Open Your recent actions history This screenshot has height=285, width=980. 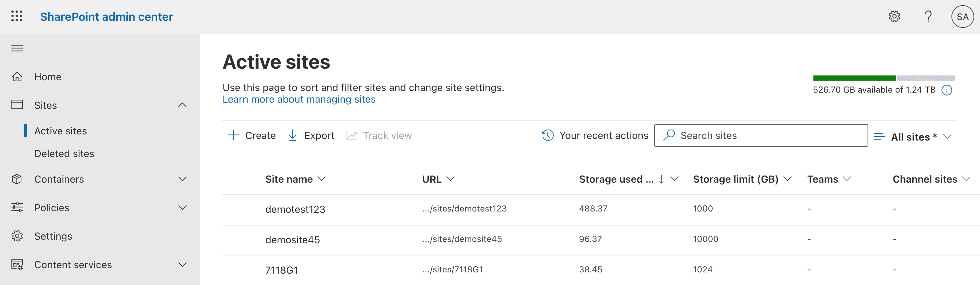595,136
